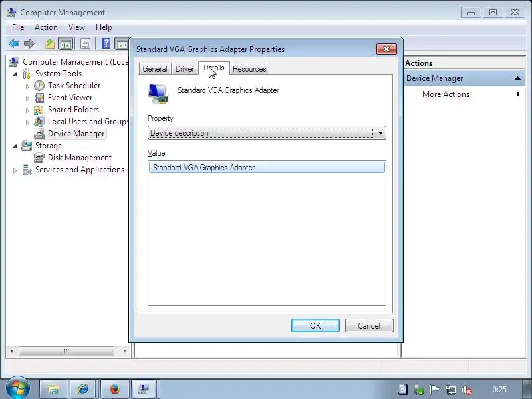This screenshot has width=532, height=399.
Task: Click the Event Viewer icon
Action: (39, 98)
